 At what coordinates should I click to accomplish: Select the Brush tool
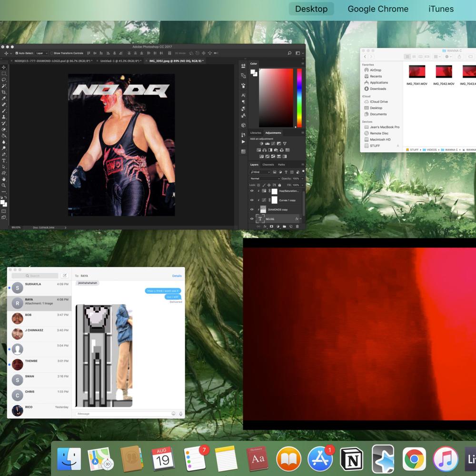click(4, 111)
